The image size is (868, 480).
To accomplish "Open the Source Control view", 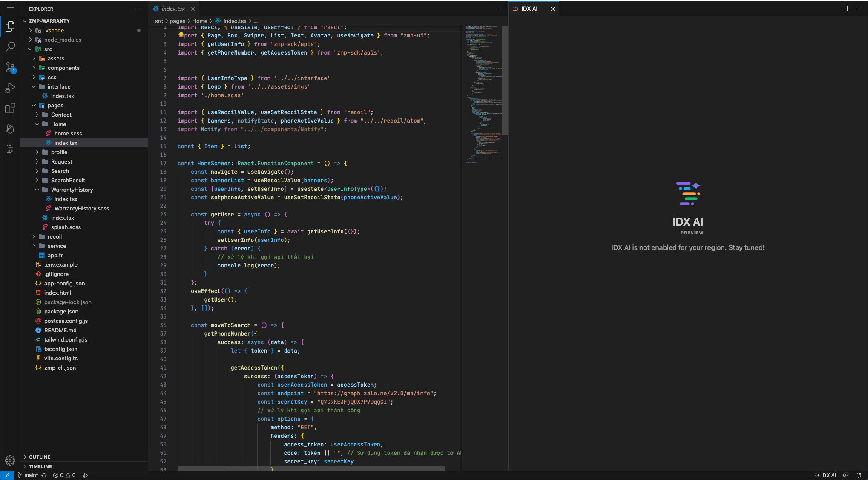I will (x=10, y=67).
